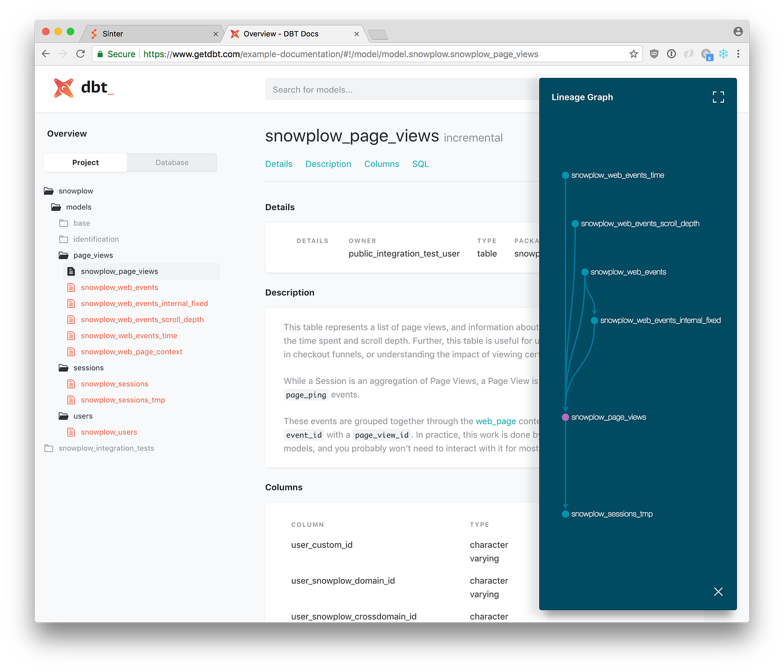The image size is (784, 672).
Task: Expand the Lineage Graph to fullscreen
Action: tap(718, 96)
